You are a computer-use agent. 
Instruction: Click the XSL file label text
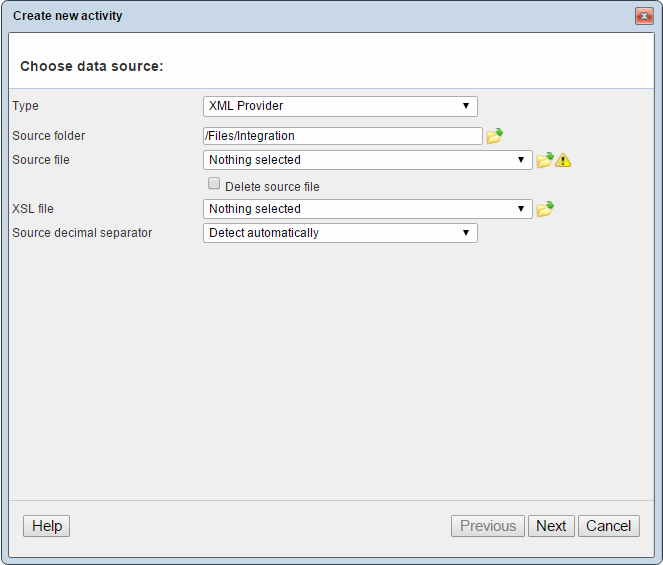33,209
